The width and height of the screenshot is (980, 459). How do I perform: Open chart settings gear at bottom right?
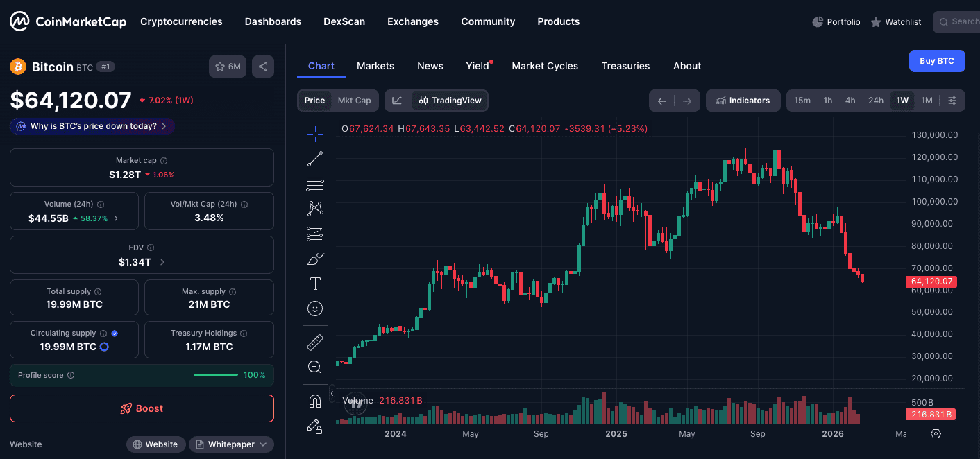point(936,434)
